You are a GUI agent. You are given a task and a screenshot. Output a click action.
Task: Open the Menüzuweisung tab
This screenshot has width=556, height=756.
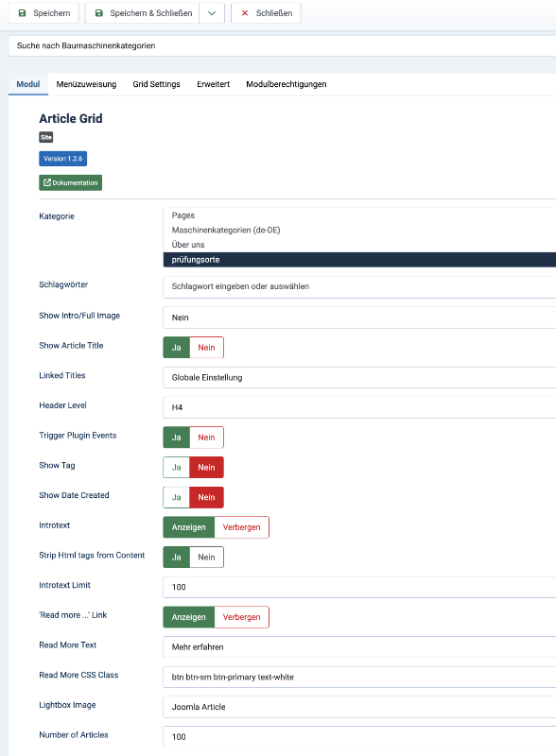tap(86, 84)
